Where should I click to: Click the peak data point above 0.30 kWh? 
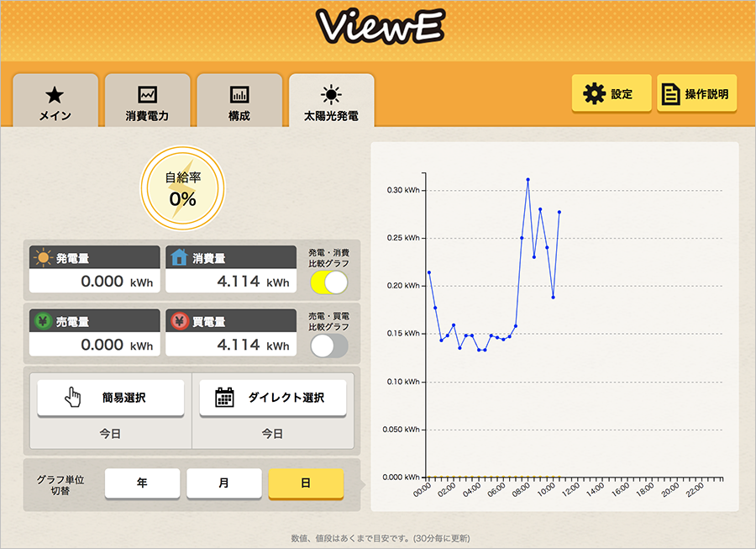pyautogui.click(x=528, y=179)
